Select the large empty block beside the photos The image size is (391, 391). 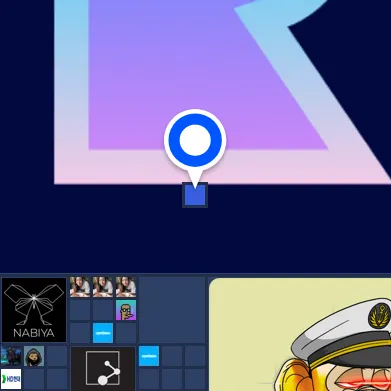(x=172, y=310)
